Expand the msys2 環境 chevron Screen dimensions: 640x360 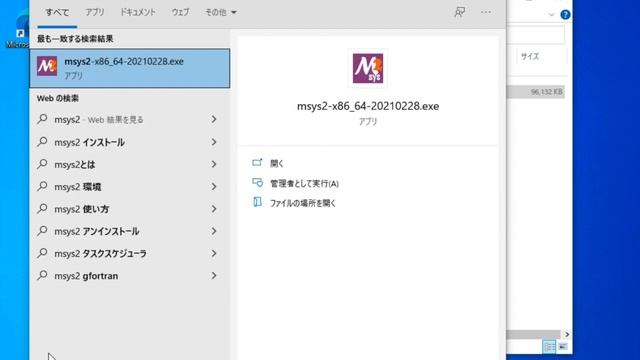214,187
